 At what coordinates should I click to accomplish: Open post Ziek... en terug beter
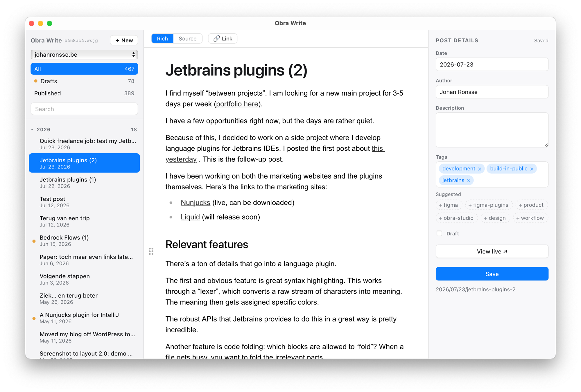pyautogui.click(x=84, y=299)
